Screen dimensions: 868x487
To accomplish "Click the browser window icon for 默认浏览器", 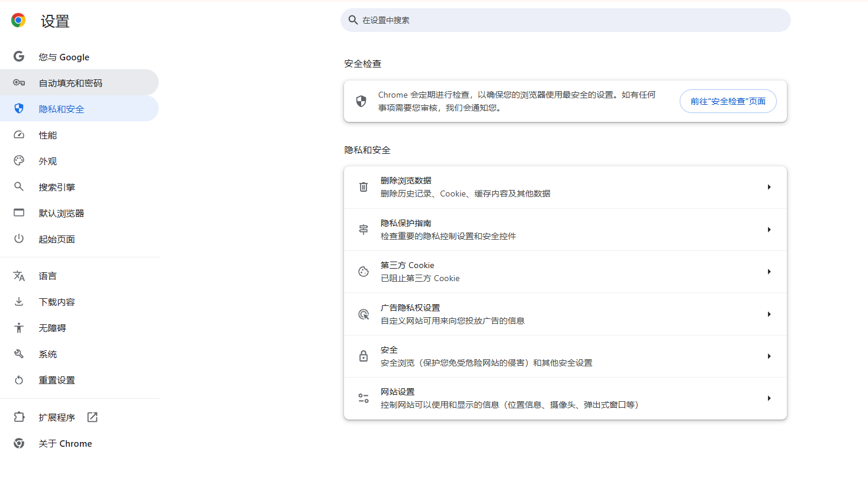I will click(x=19, y=212).
